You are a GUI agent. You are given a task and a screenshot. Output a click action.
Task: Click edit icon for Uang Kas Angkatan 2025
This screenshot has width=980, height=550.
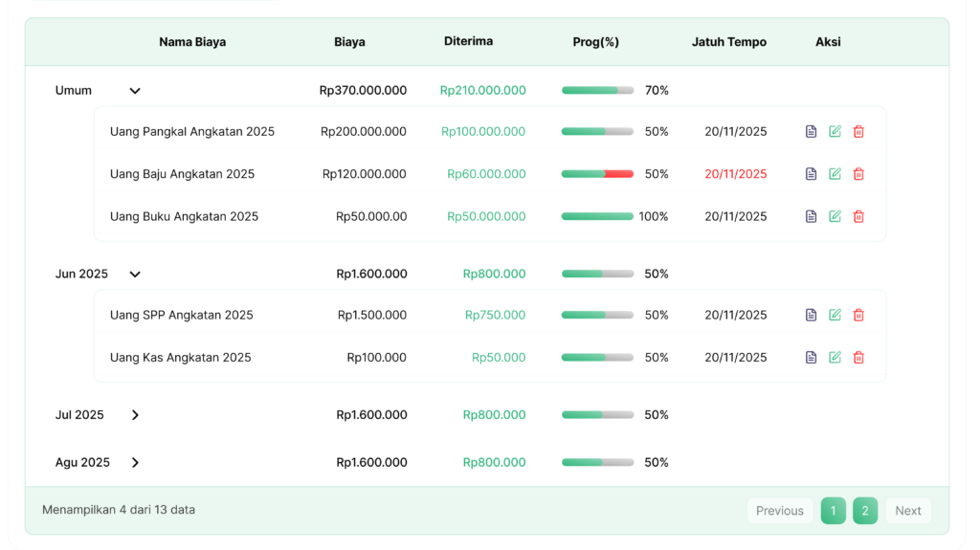(x=835, y=358)
